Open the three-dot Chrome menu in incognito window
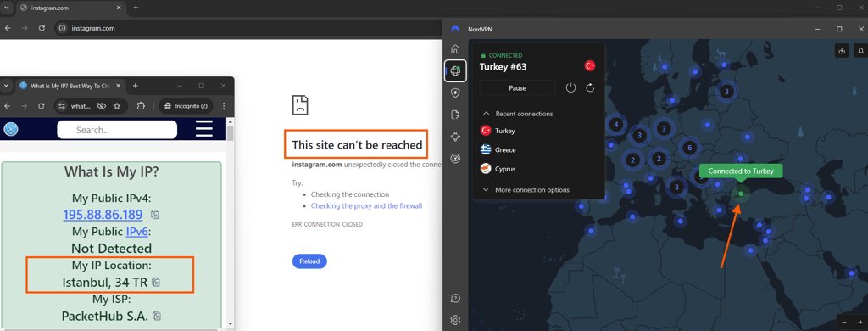 224,106
